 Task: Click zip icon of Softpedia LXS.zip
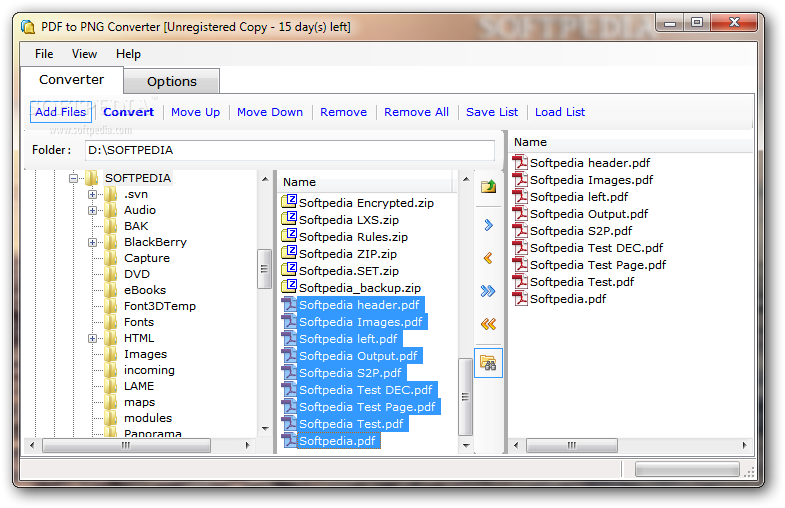click(x=289, y=219)
